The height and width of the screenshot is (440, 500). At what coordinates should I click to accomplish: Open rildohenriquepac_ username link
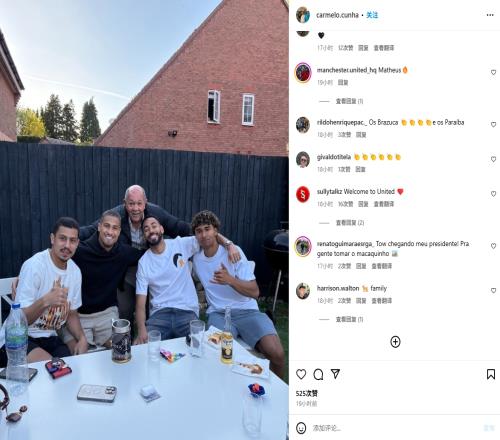pos(341,122)
